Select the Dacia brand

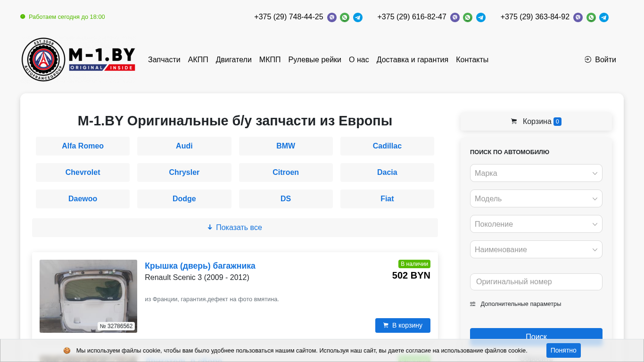[387, 173]
